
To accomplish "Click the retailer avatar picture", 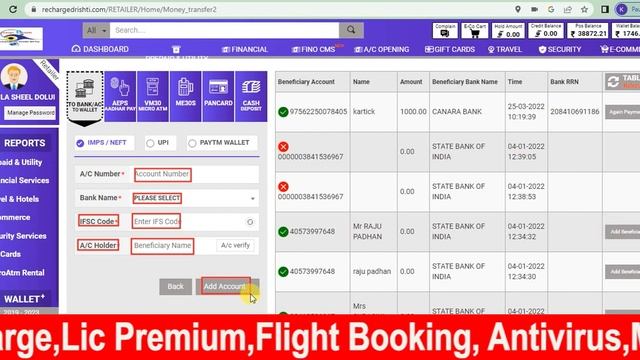I will [15, 77].
